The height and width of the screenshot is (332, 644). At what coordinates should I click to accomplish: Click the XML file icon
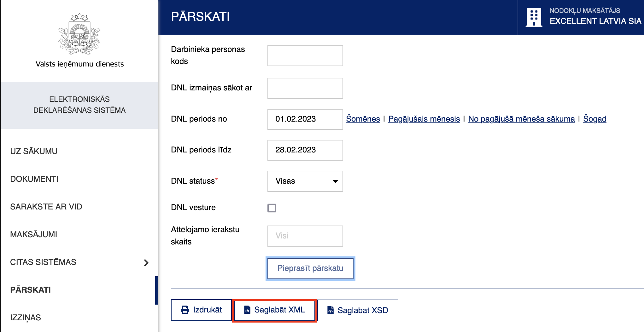pyautogui.click(x=247, y=310)
